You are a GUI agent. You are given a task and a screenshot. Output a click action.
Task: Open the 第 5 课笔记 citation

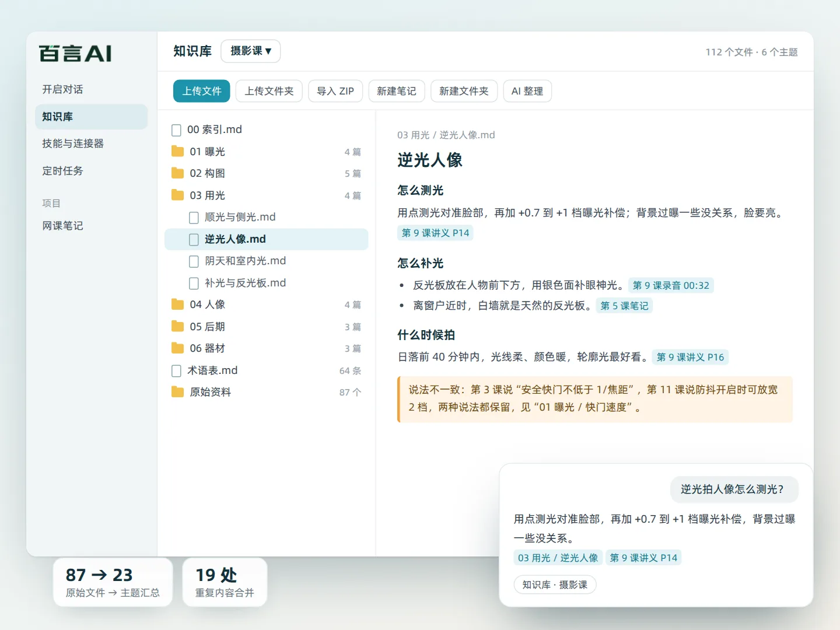(624, 306)
